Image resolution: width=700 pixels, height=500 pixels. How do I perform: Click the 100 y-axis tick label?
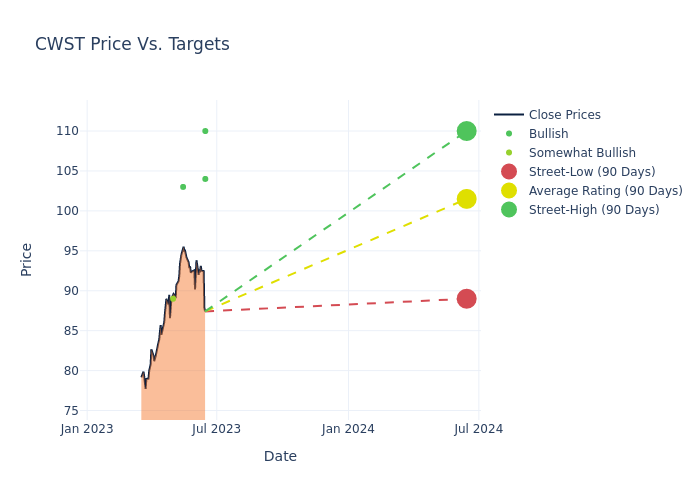click(x=67, y=211)
